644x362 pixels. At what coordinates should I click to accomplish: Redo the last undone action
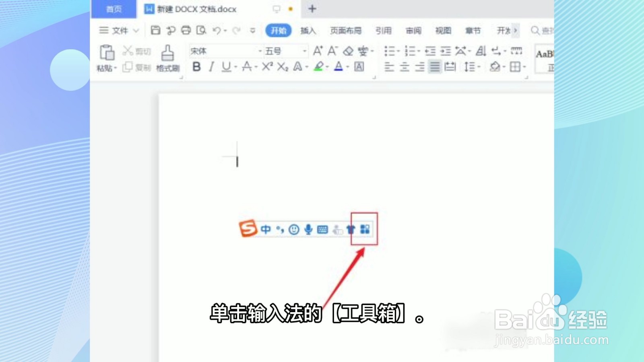[237, 30]
